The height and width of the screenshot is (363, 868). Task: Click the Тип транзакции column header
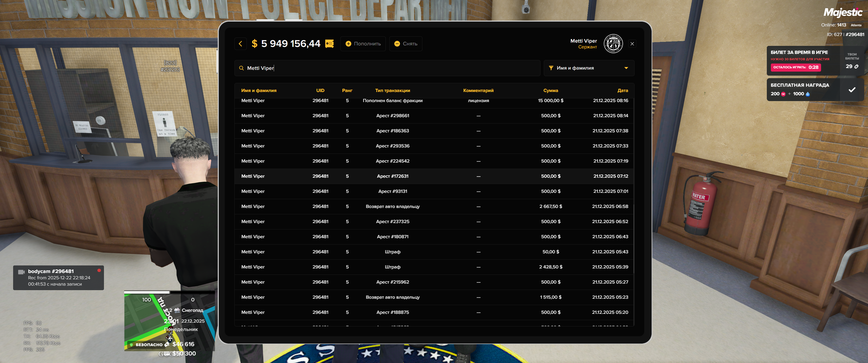(x=392, y=90)
